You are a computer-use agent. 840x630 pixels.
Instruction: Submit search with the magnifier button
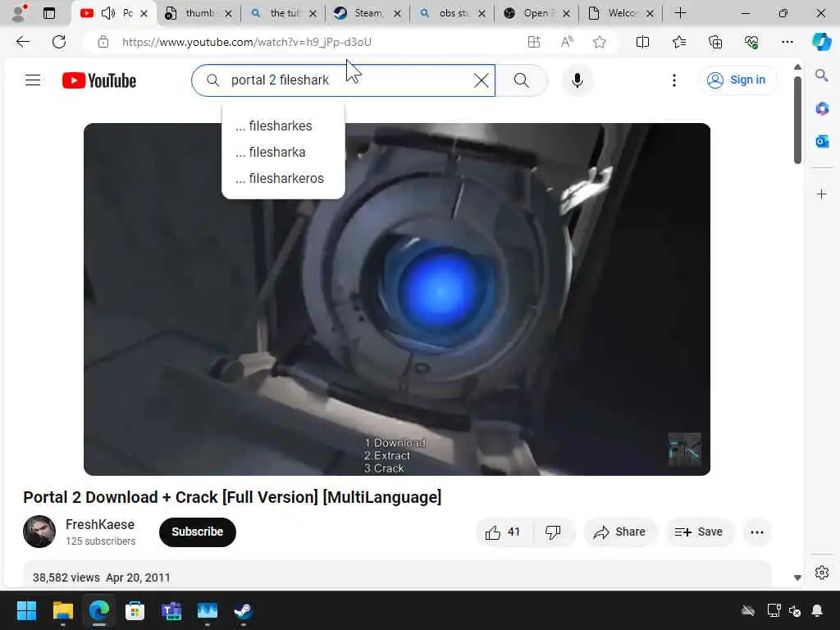521,80
